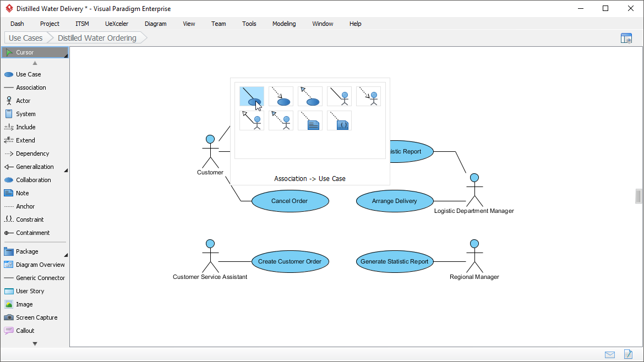644x362 pixels.
Task: Open the UeXceler menu
Action: (x=117, y=24)
